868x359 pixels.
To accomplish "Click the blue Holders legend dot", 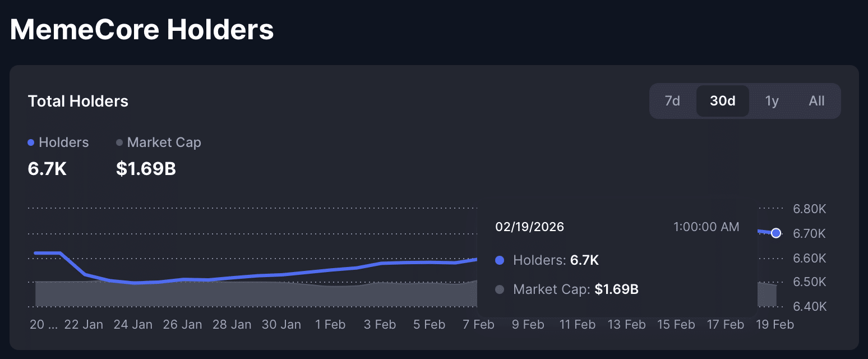I will (x=30, y=142).
